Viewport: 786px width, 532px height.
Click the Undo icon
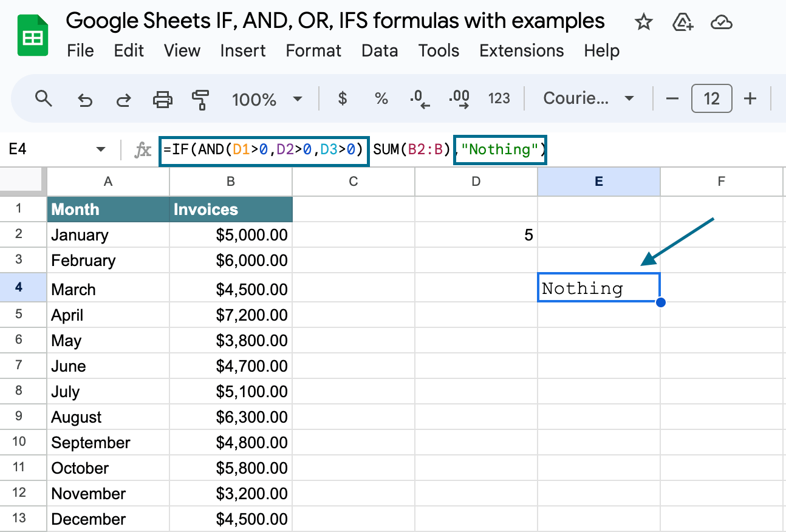point(84,98)
